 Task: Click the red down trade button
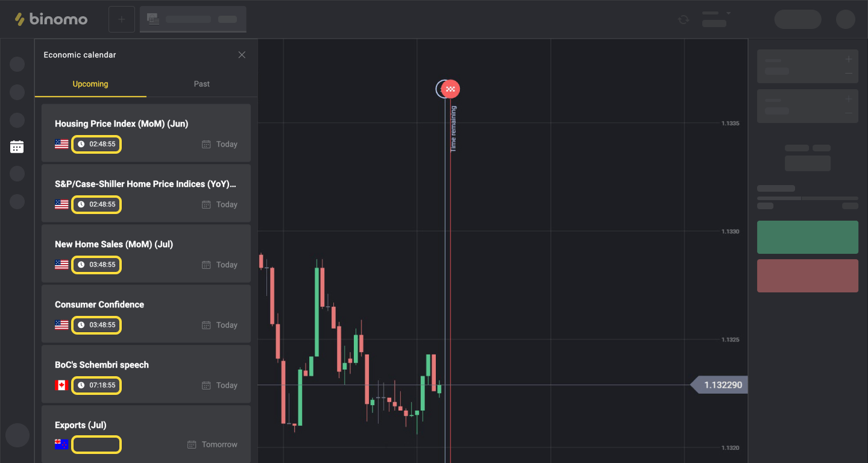[807, 276]
